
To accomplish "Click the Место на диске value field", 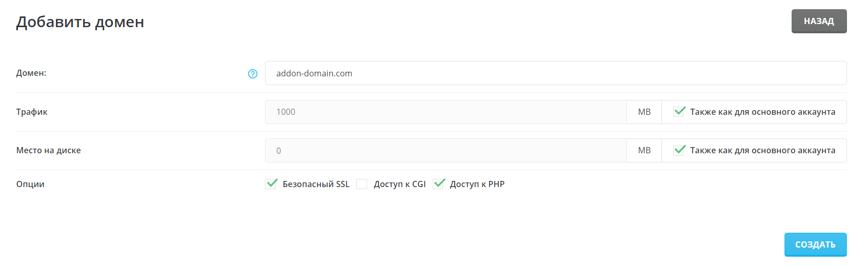I will click(x=446, y=151).
